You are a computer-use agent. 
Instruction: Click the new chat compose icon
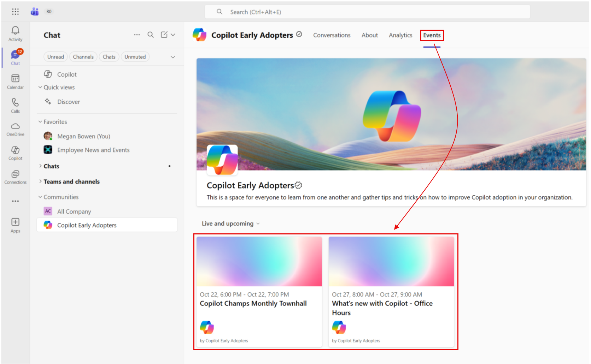click(164, 35)
